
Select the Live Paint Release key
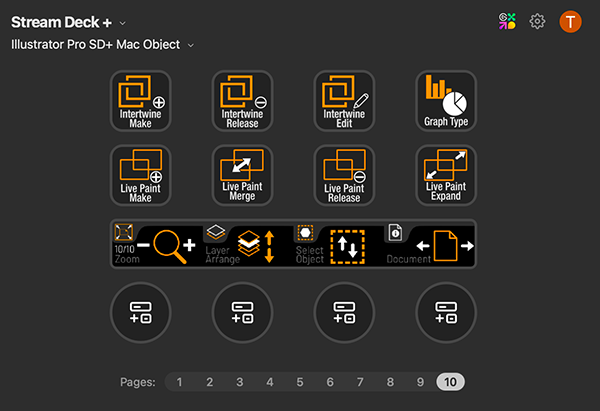pos(344,175)
